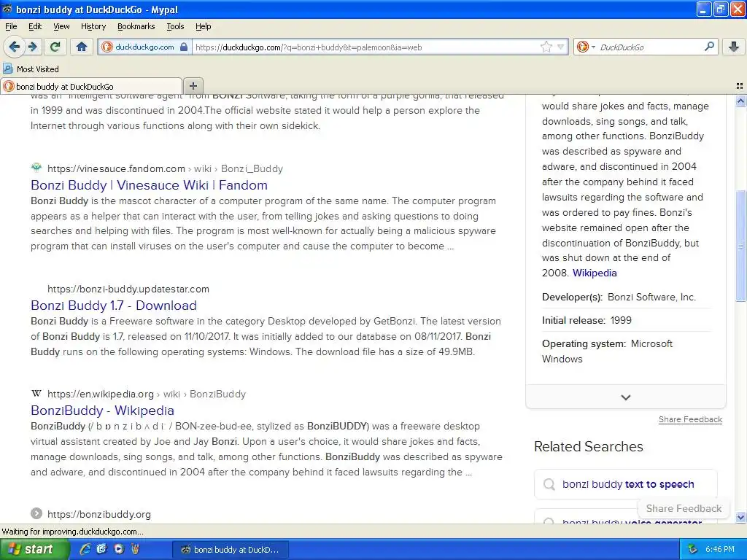Image resolution: width=747 pixels, height=560 pixels.
Task: Click the vertical scrollbar down arrow
Action: (x=740, y=517)
